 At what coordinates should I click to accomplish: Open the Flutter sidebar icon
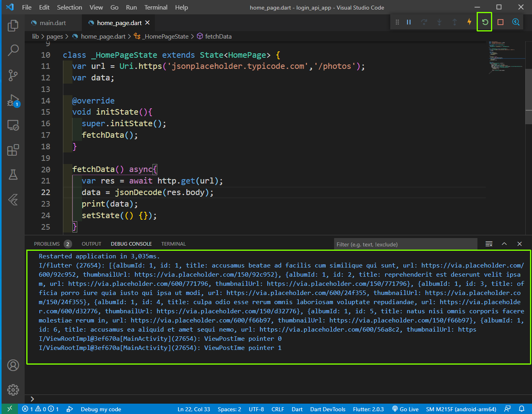click(13, 199)
